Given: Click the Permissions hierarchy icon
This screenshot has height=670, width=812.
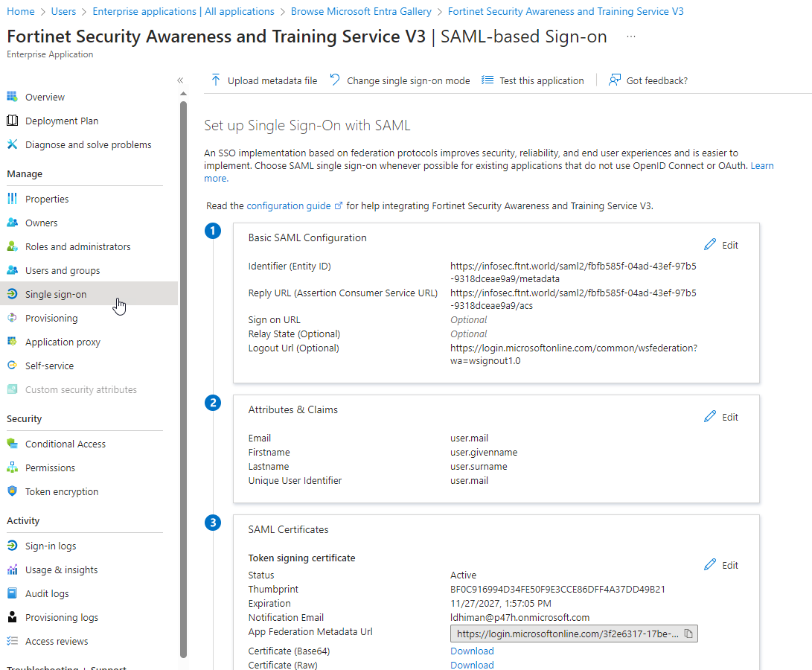Looking at the screenshot, I should pyautogui.click(x=12, y=468).
